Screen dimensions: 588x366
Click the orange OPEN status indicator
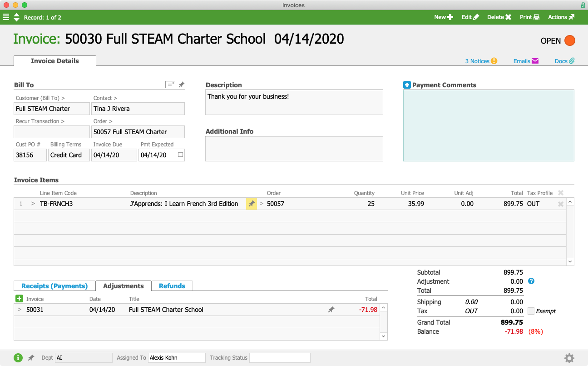[569, 40]
